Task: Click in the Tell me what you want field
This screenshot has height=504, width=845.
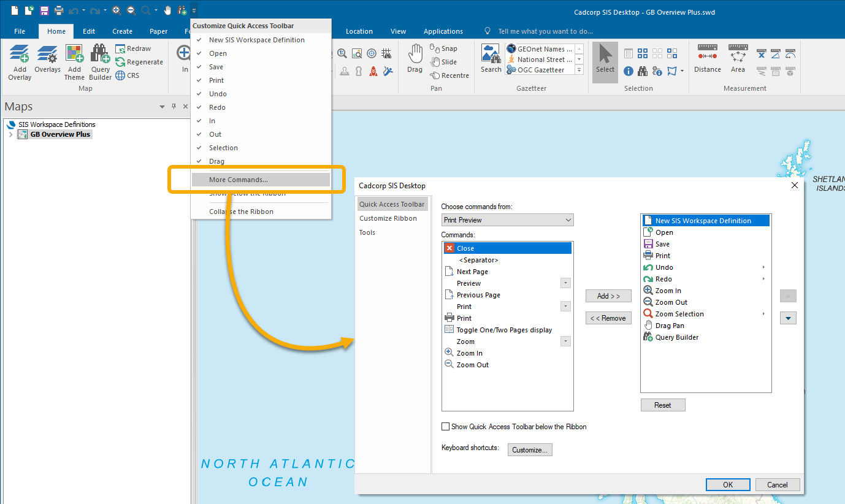Action: pos(545,31)
